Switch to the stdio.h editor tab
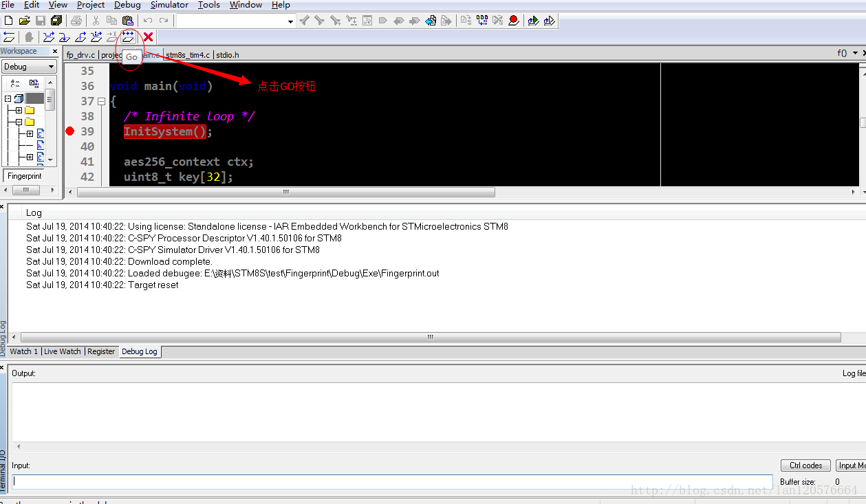The width and height of the screenshot is (866, 504). pyautogui.click(x=228, y=55)
